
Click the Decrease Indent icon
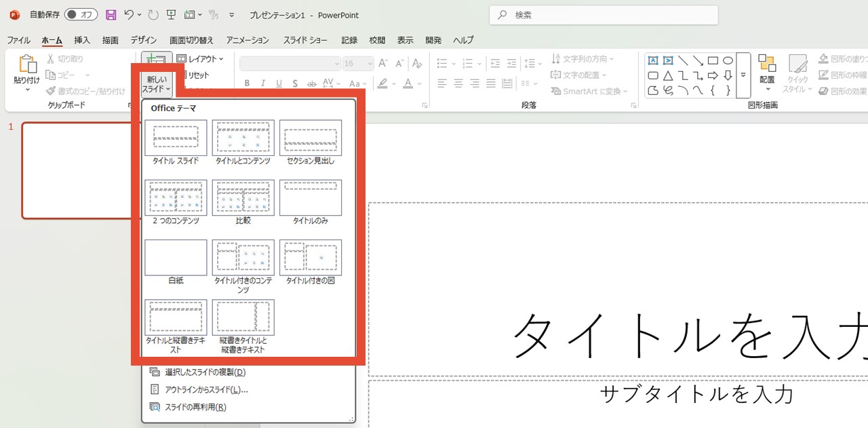click(x=497, y=63)
